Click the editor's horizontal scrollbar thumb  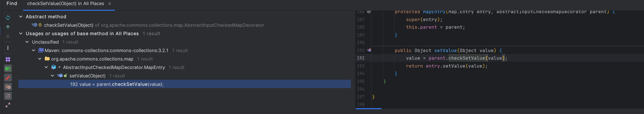coord(368,108)
